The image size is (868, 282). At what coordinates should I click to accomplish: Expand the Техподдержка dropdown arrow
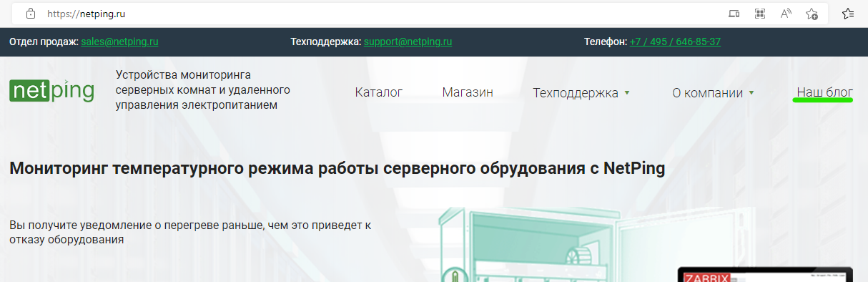point(627,93)
